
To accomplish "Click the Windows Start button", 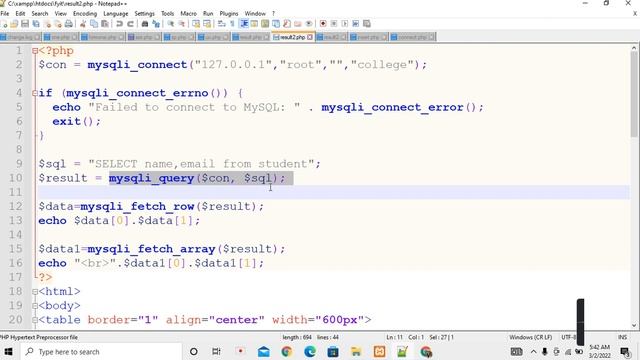I will 8,352.
